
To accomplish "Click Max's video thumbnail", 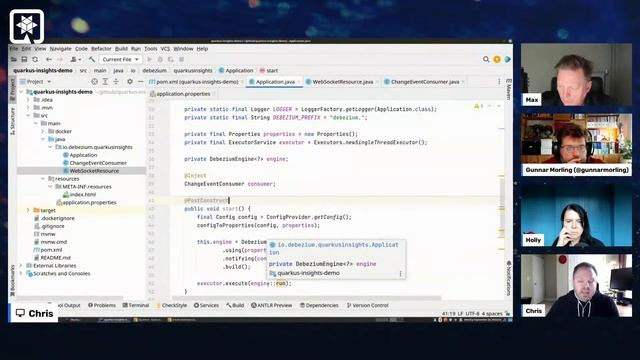I will pos(576,75).
